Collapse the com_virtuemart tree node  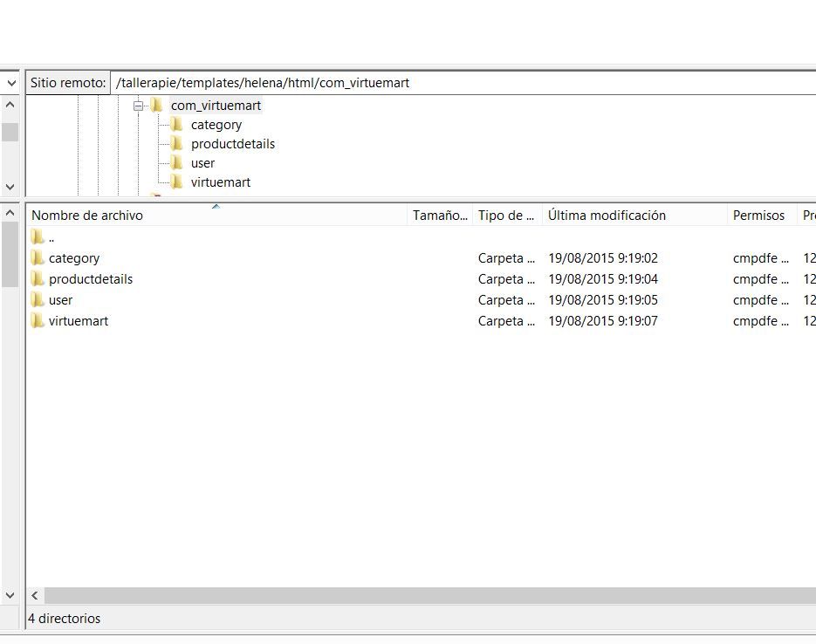point(138,106)
